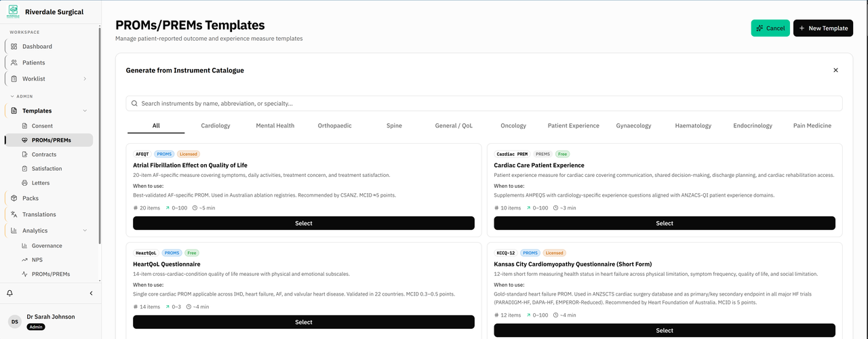The height and width of the screenshot is (339, 868).
Task: Click New Template button
Action: click(x=823, y=28)
